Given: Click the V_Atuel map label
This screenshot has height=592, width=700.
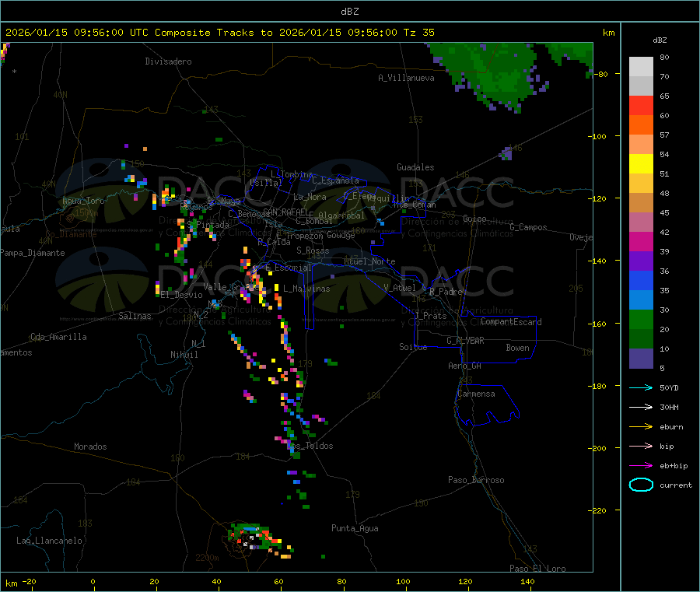Looking at the screenshot, I should tap(400, 288).
